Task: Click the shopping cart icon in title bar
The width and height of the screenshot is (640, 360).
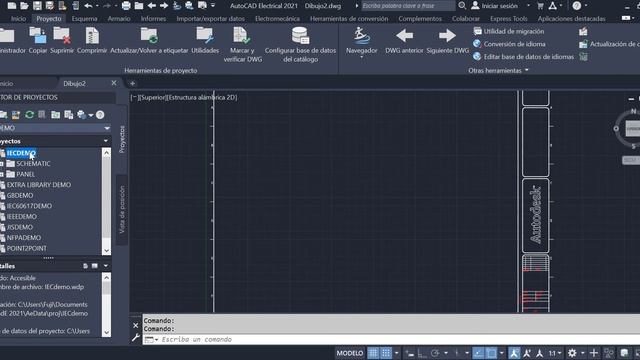Action: pos(540,6)
